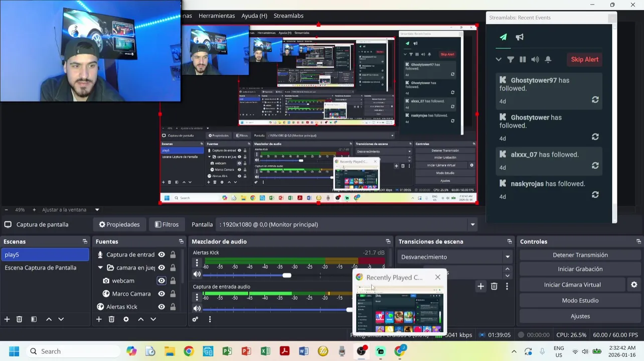Collapse the camara en juego group
This screenshot has width=644, height=361.
tap(100, 268)
